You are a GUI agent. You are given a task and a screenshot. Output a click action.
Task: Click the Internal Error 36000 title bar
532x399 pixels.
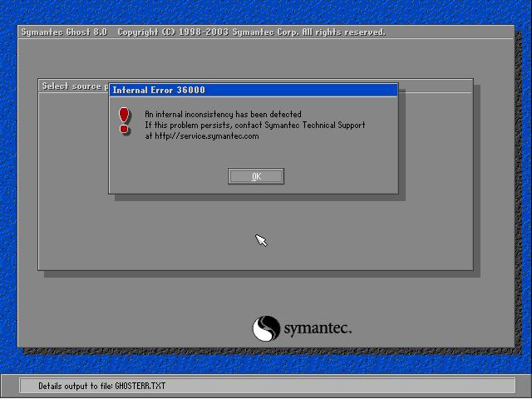click(x=253, y=91)
